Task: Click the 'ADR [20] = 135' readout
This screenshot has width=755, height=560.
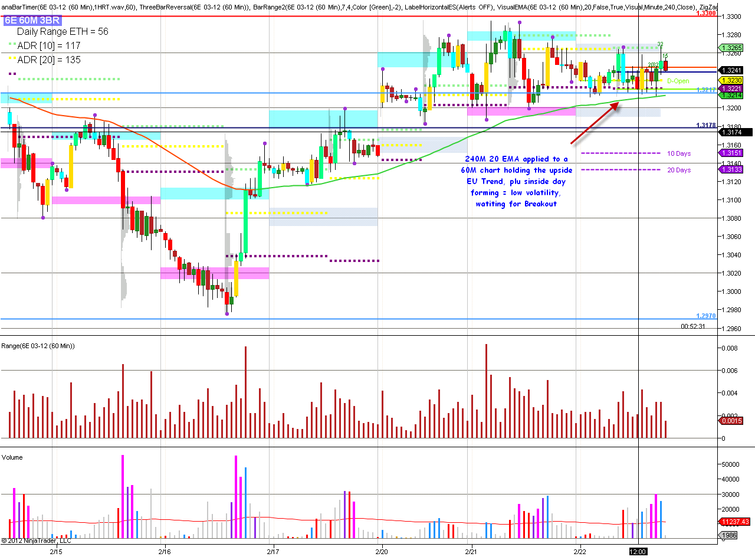Action: tap(49, 60)
